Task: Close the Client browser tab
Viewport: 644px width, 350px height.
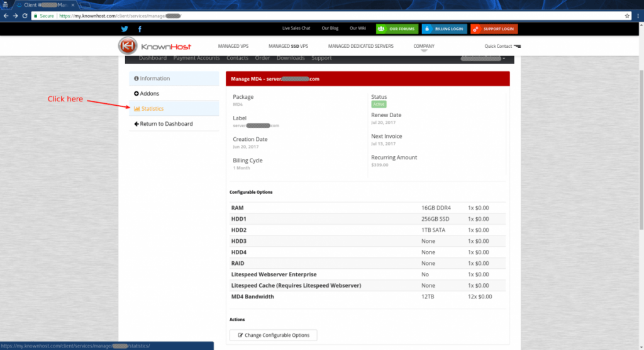Action: [73, 5]
